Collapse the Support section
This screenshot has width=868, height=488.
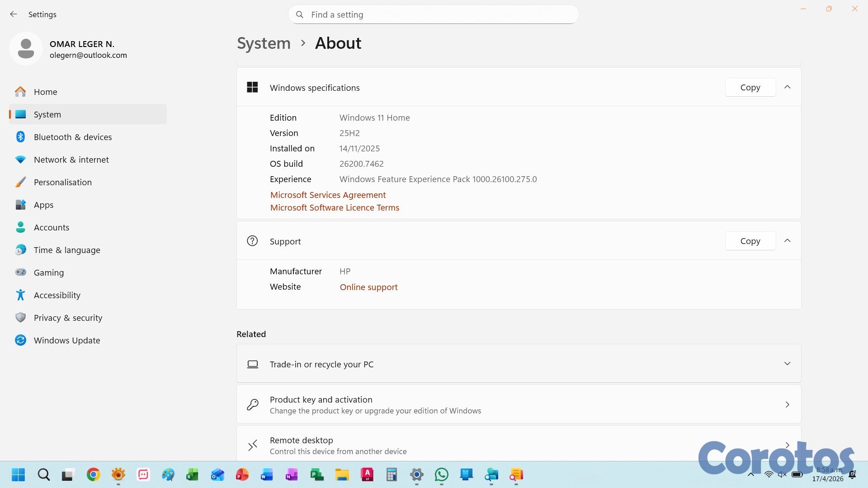pos(787,241)
